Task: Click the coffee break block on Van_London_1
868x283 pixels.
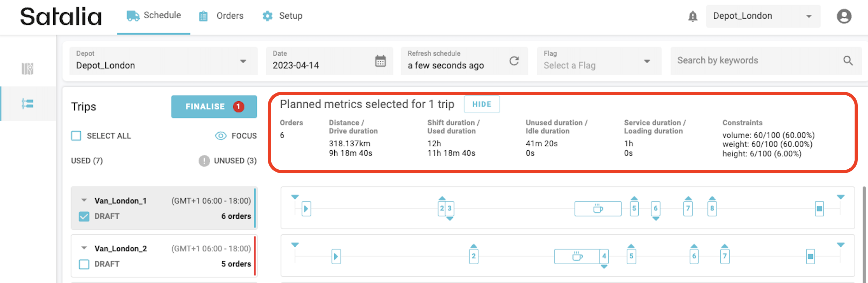Action: tap(597, 209)
